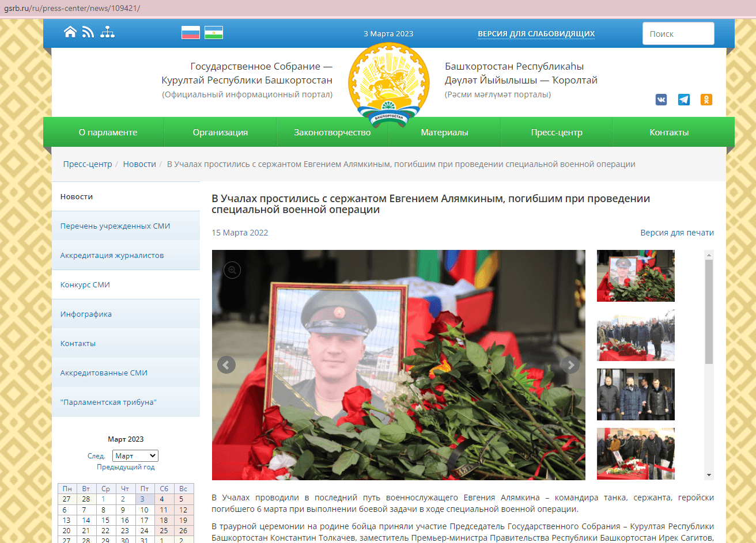Open the VK social page
This screenshot has width=756, height=543.
coord(661,100)
